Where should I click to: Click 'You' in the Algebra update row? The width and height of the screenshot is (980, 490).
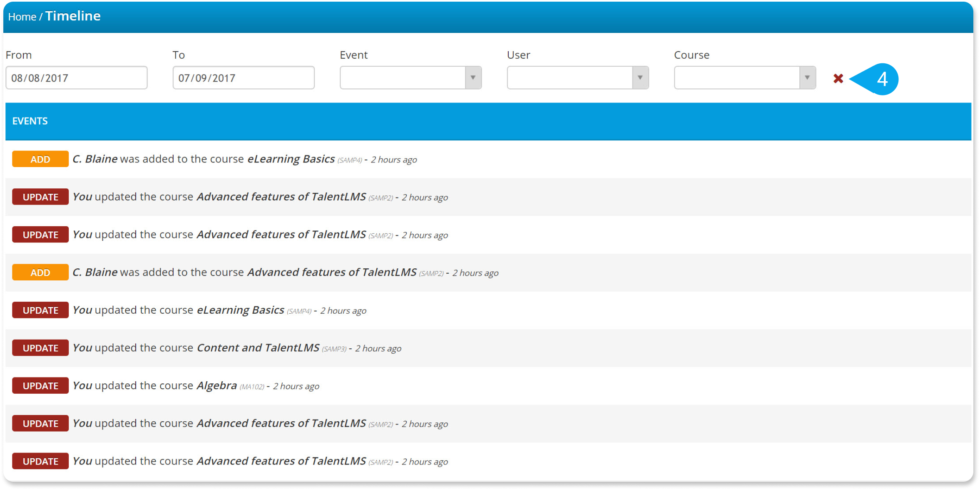pyautogui.click(x=82, y=385)
